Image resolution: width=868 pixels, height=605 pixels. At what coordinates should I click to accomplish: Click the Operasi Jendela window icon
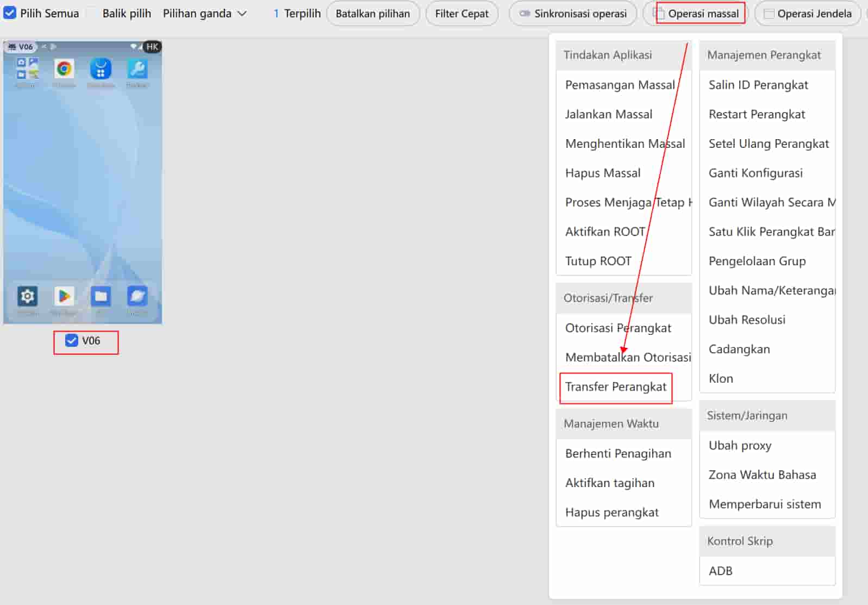click(x=769, y=14)
